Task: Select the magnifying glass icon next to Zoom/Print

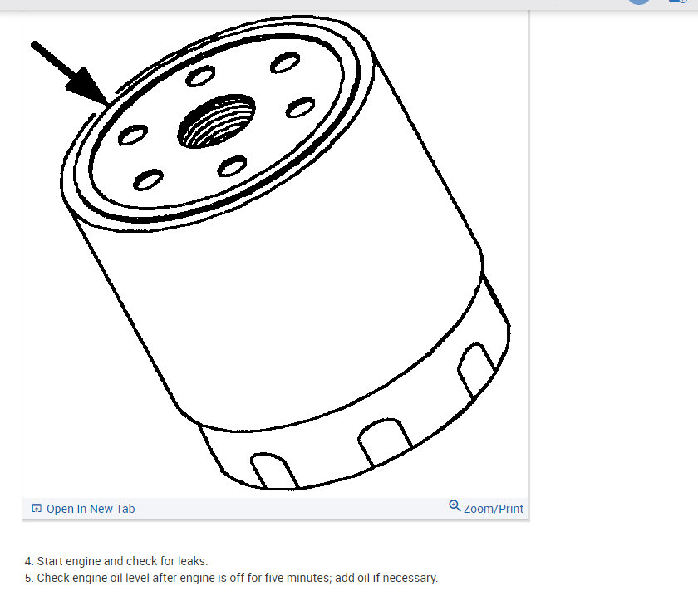Action: [455, 506]
